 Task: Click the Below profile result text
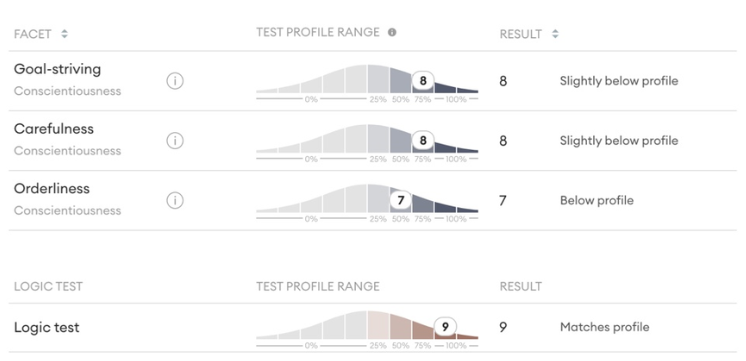point(597,201)
